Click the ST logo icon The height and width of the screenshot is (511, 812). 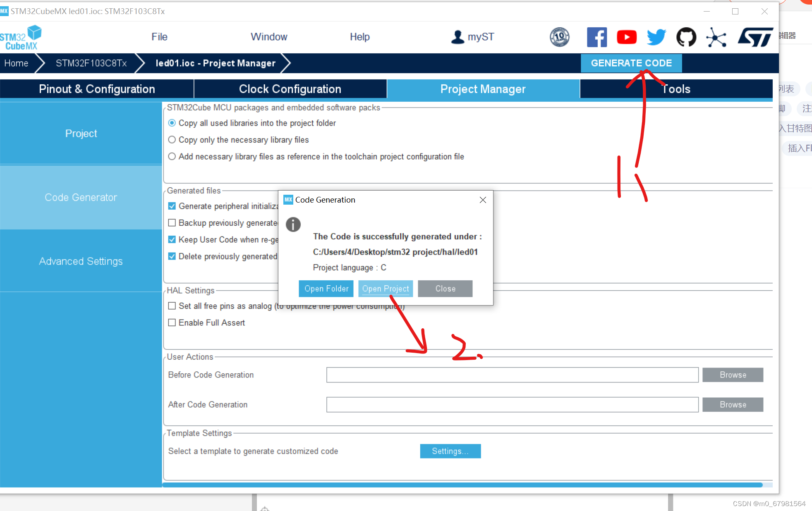point(755,37)
